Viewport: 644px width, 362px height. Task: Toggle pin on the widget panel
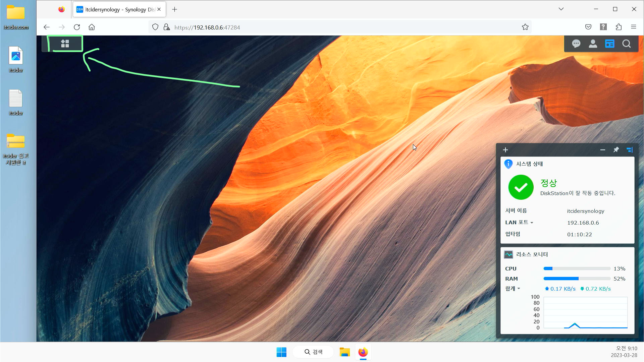[x=616, y=150]
